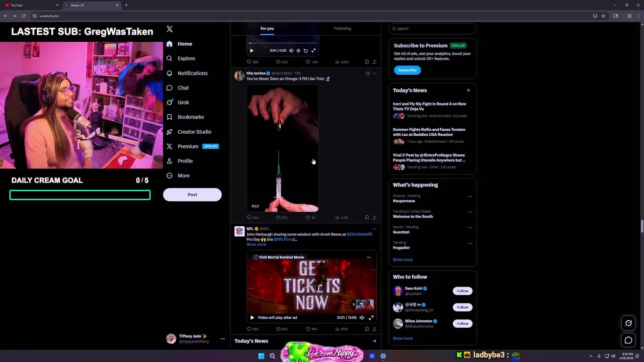Expand the 0:25 video to fullscreen

click(313, 50)
